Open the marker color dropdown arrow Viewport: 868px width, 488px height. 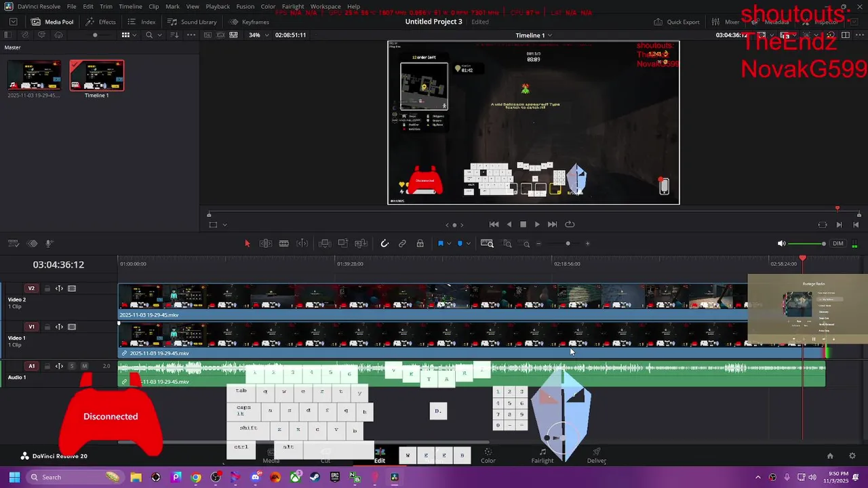coord(468,243)
